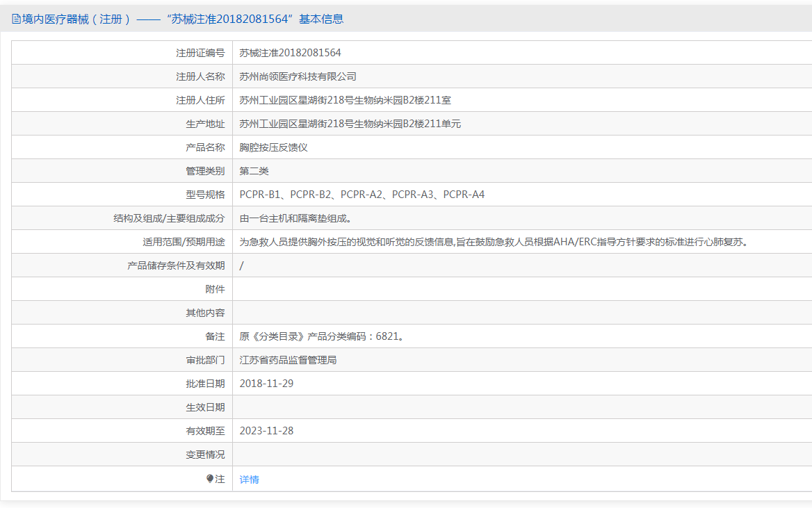Select registrant name 苏州尚领医疗科技有限公司

point(298,76)
